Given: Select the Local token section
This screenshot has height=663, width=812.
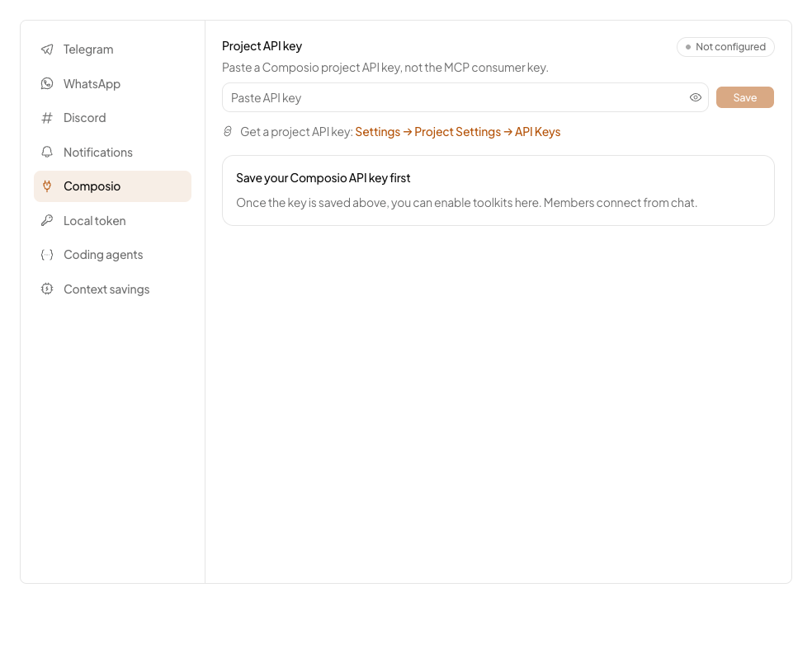Looking at the screenshot, I should pyautogui.click(x=112, y=220).
